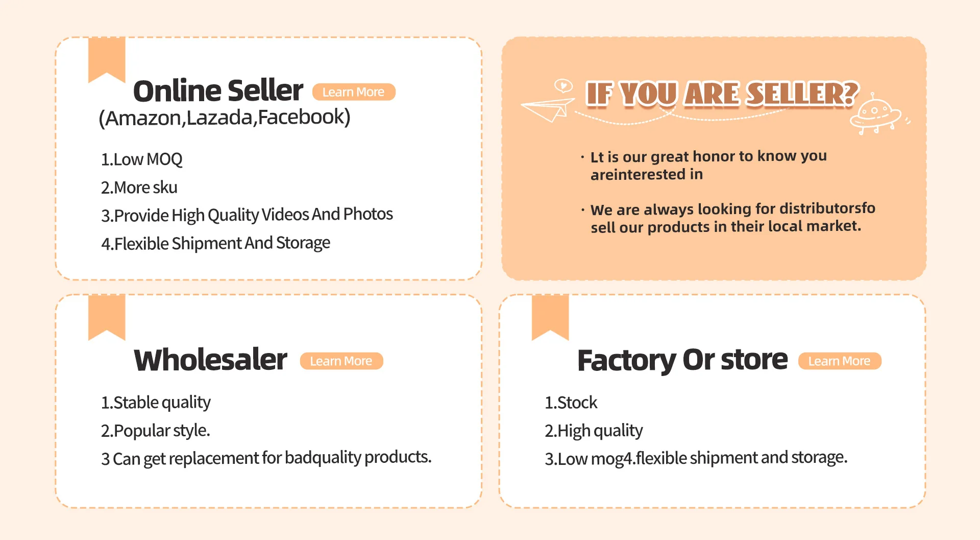
Task: Click the paper airplane icon
Action: (x=546, y=108)
